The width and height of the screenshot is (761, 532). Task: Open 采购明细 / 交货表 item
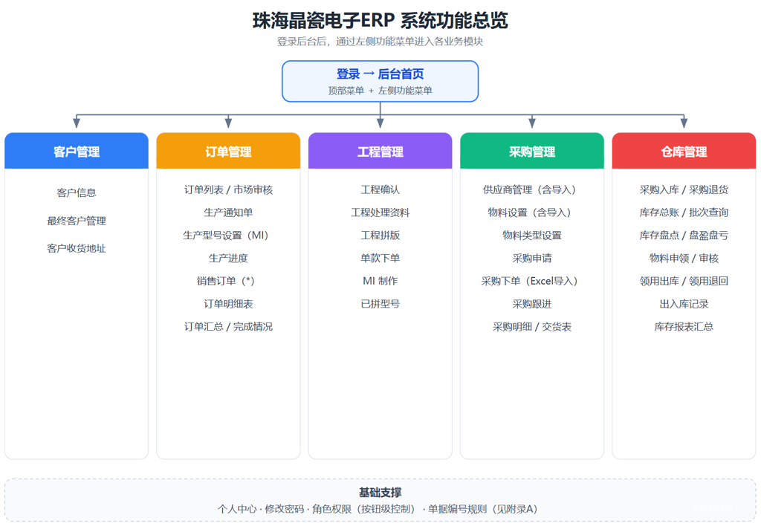pyautogui.click(x=532, y=327)
